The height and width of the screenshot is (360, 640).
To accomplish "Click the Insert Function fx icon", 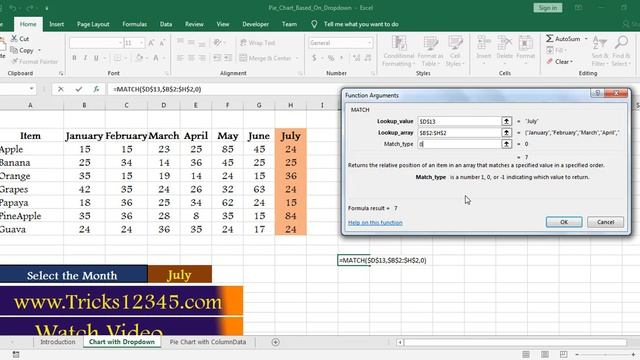I will click(x=96, y=89).
